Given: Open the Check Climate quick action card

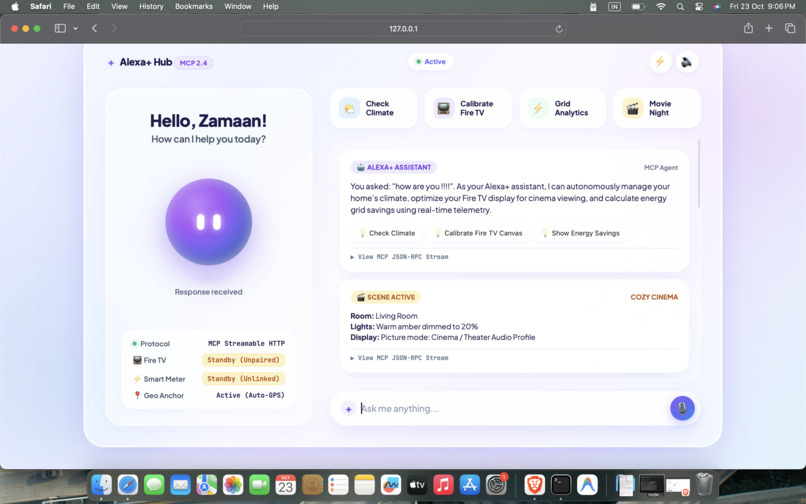Looking at the screenshot, I should (374, 109).
